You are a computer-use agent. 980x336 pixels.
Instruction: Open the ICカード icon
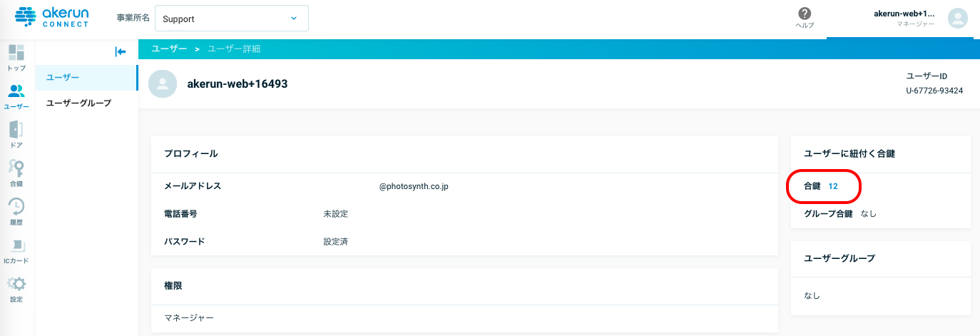point(16,250)
